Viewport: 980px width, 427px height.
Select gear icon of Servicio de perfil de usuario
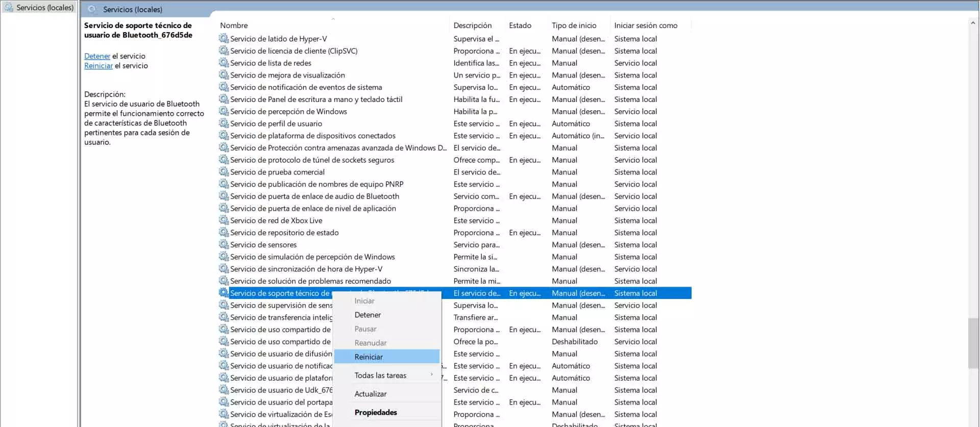224,123
